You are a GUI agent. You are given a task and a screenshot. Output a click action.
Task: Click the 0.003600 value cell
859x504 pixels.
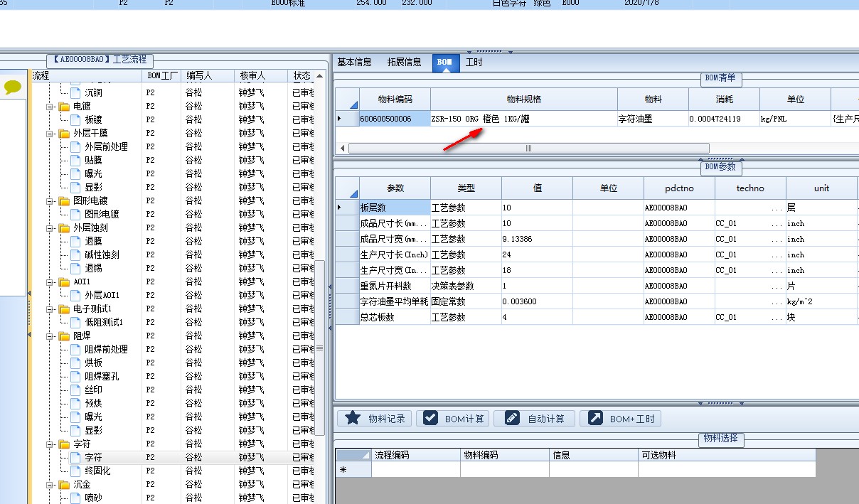tap(537, 301)
